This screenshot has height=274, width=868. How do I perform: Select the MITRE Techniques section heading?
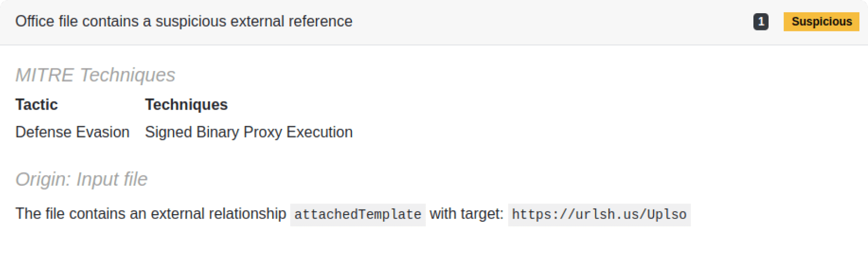(95, 75)
